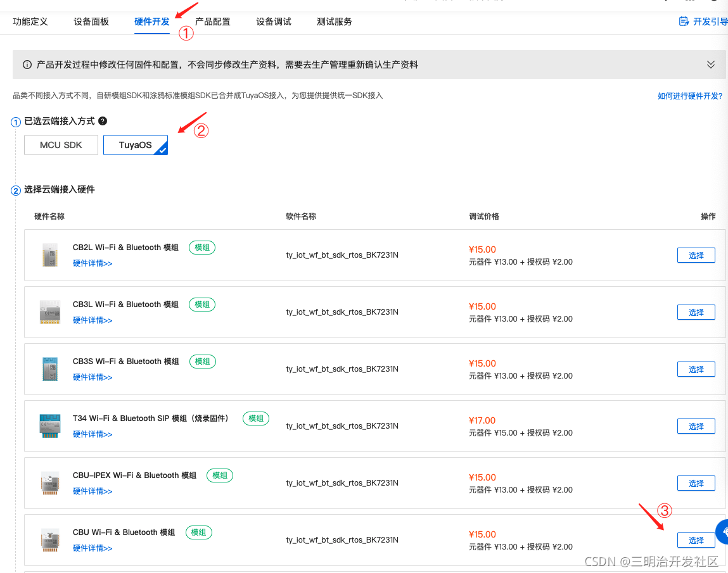Viewport: 728px width, 573px height.
Task: Click the 调试价格 column header
Action: click(484, 216)
